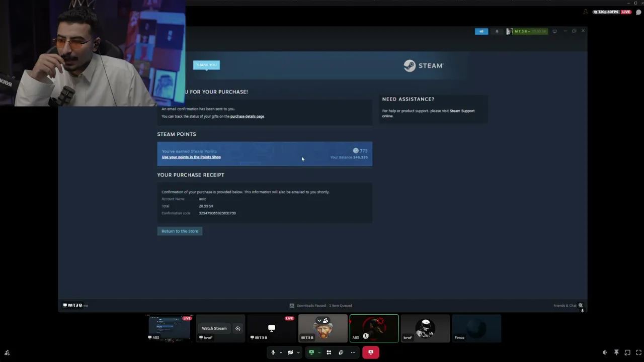This screenshot has width=644, height=362.
Task: Expand screen share options arrow
Action: (x=319, y=352)
